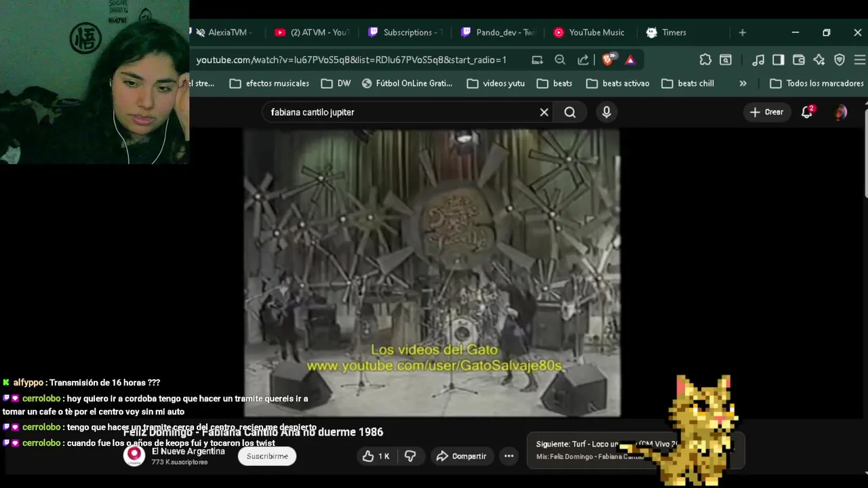This screenshot has height=488, width=868.
Task: Like the video with thumbs up
Action: 376,456
